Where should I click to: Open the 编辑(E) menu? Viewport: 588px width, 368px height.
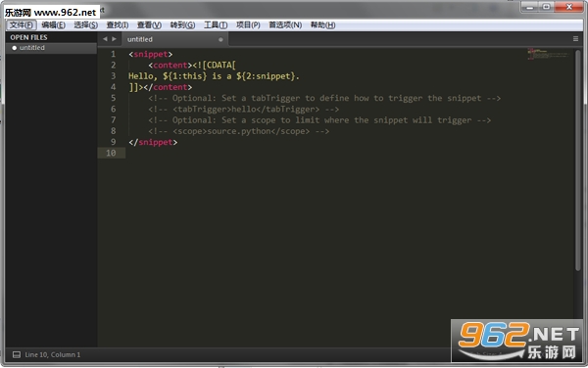53,25
